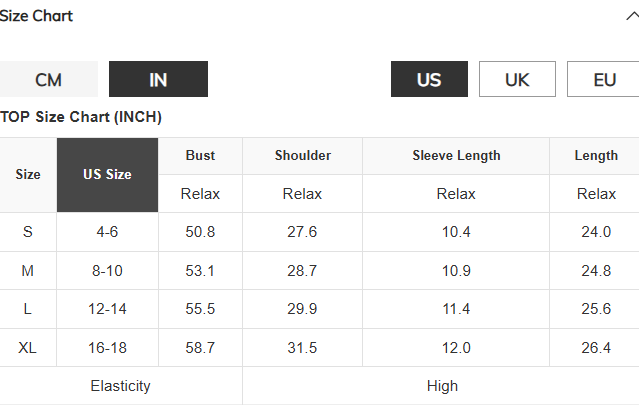639x415 pixels.
Task: Select the size M row label
Action: (28, 271)
